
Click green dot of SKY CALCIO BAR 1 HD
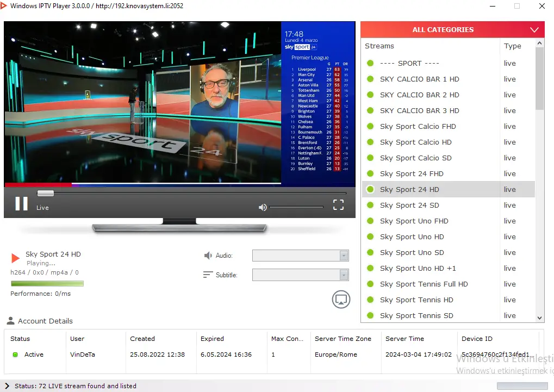tap(370, 79)
